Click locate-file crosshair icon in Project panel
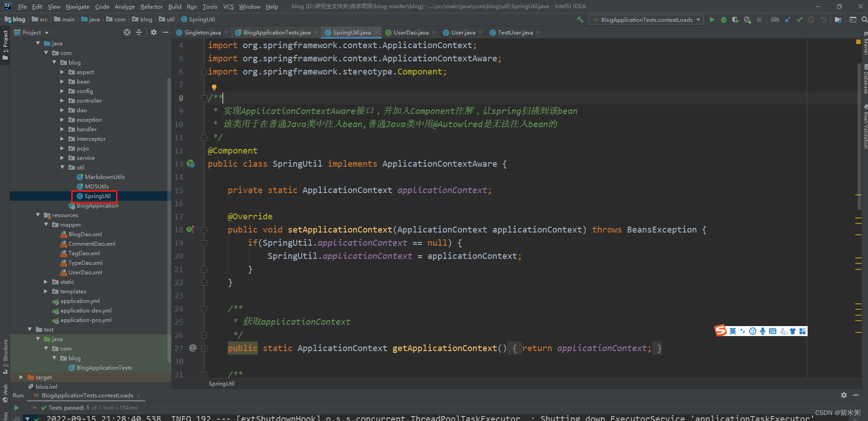This screenshot has width=868, height=421. click(x=127, y=32)
